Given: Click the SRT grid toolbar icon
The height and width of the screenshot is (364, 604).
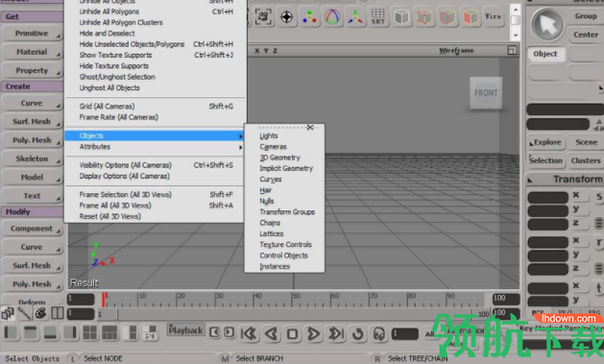Looking at the screenshot, I should point(378,17).
